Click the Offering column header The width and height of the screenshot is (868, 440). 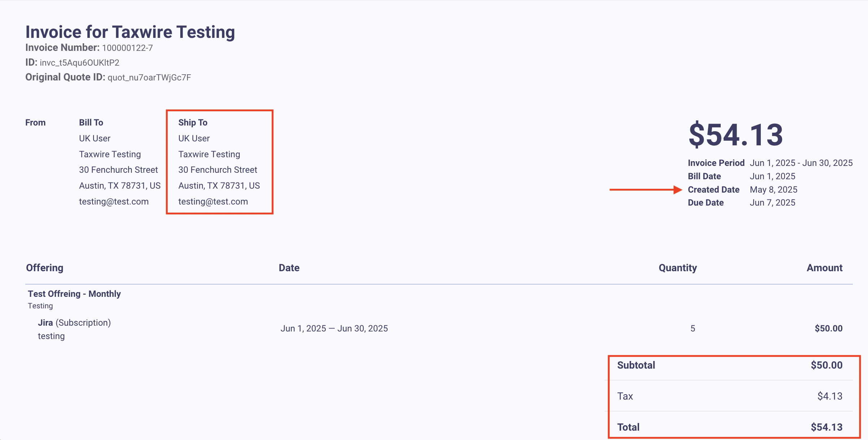[x=45, y=268]
